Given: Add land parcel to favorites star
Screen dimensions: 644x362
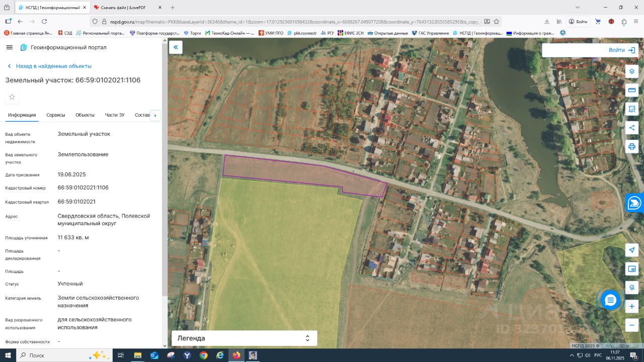Looking at the screenshot, I should tap(12, 97).
